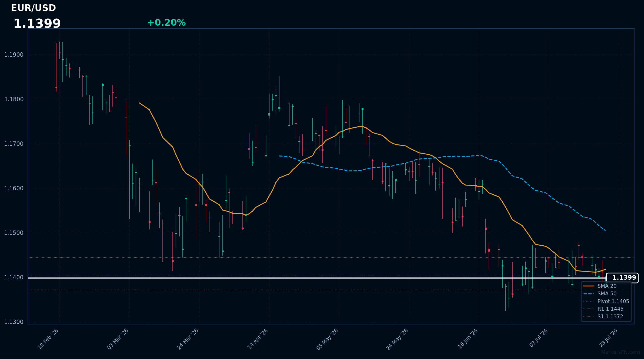Click the 05 May '26 date label

pyautogui.click(x=327, y=339)
